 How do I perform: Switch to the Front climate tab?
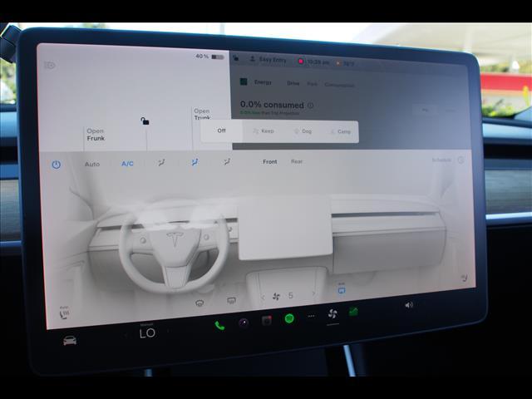pos(270,162)
